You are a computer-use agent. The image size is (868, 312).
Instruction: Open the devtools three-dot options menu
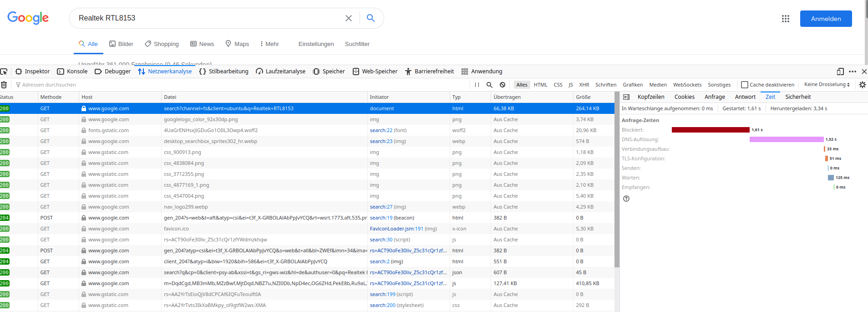853,72
